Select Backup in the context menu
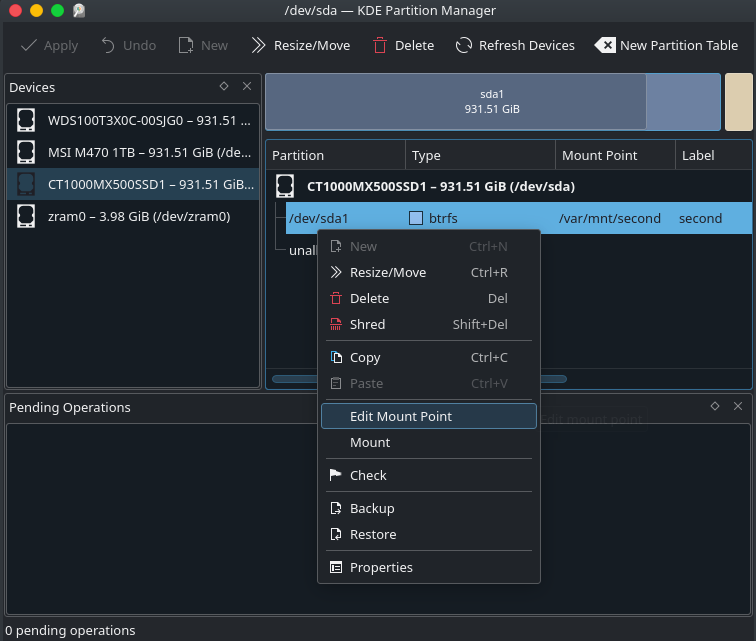Image resolution: width=756 pixels, height=641 pixels. pyautogui.click(x=429, y=508)
